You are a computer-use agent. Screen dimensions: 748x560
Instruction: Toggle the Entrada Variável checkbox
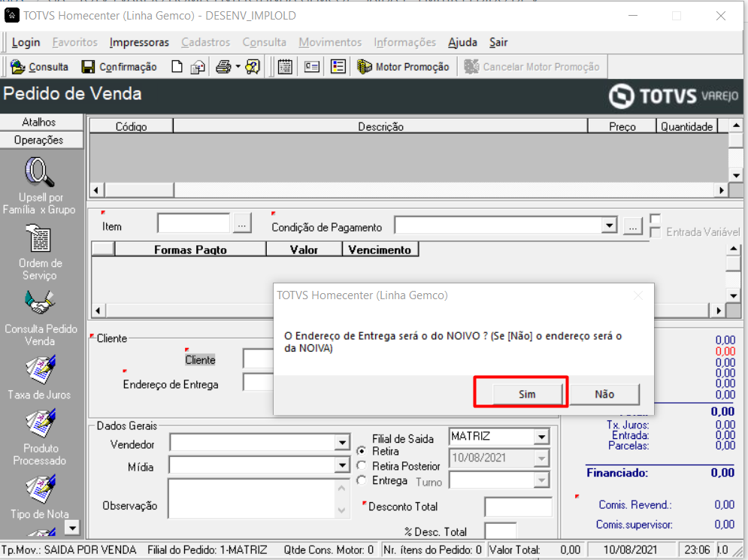pos(656,232)
